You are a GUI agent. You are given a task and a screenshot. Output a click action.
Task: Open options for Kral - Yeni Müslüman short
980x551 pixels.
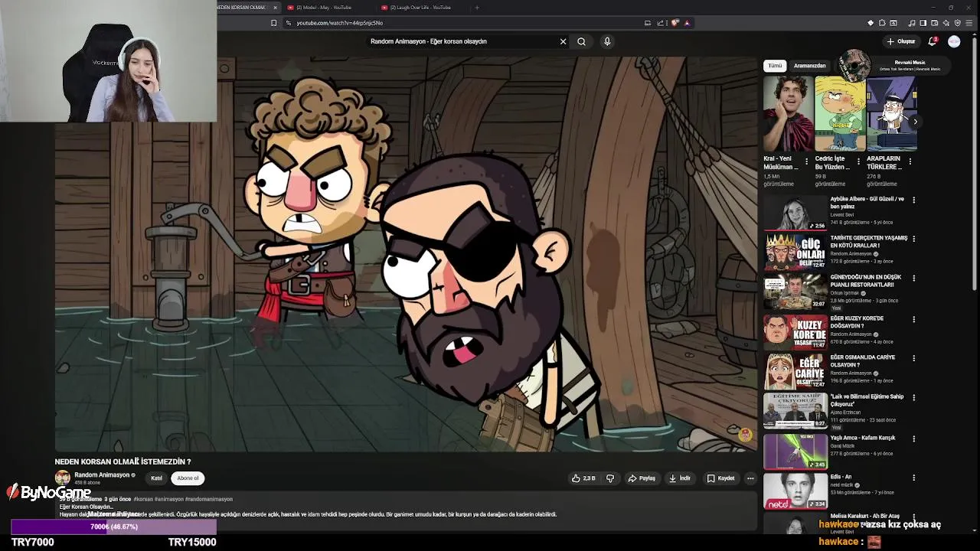806,161
